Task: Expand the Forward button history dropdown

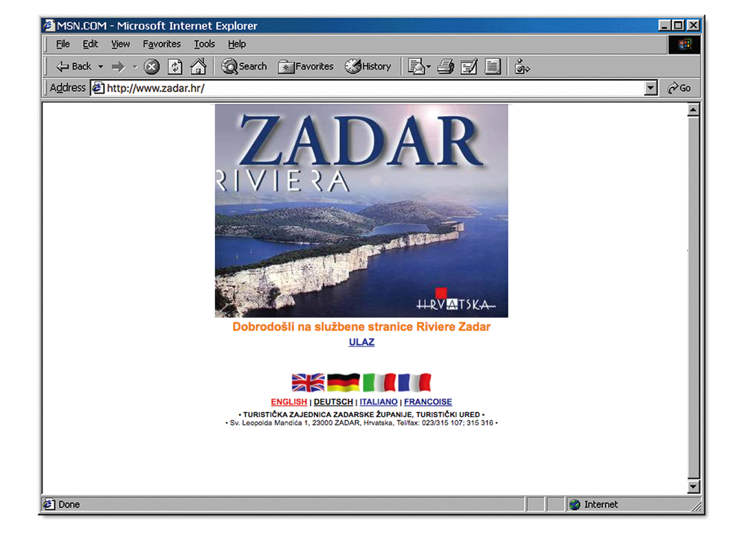Action: [x=135, y=66]
